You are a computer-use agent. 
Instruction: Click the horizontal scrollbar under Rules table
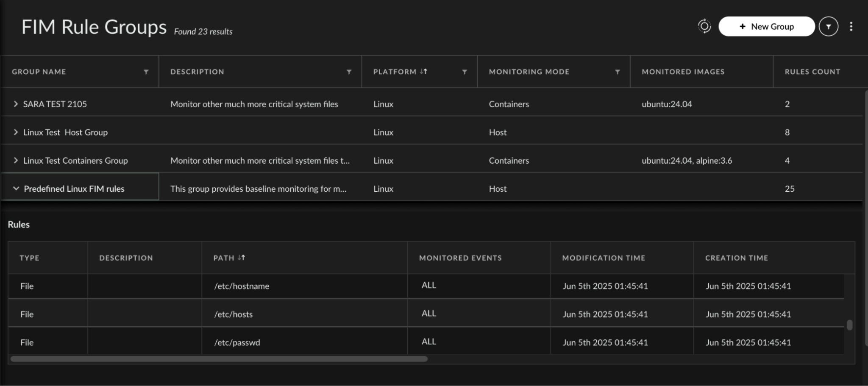(x=219, y=359)
